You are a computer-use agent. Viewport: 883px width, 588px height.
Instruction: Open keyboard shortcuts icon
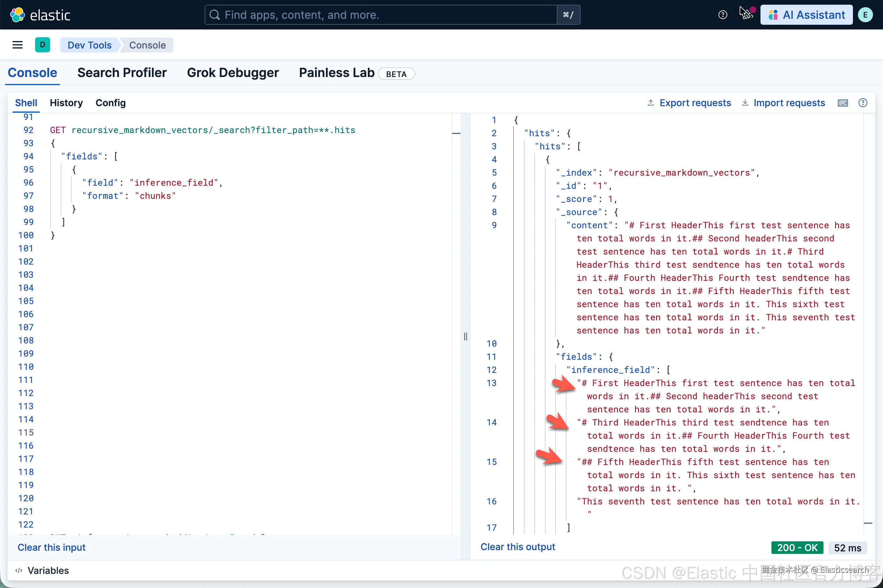[843, 103]
